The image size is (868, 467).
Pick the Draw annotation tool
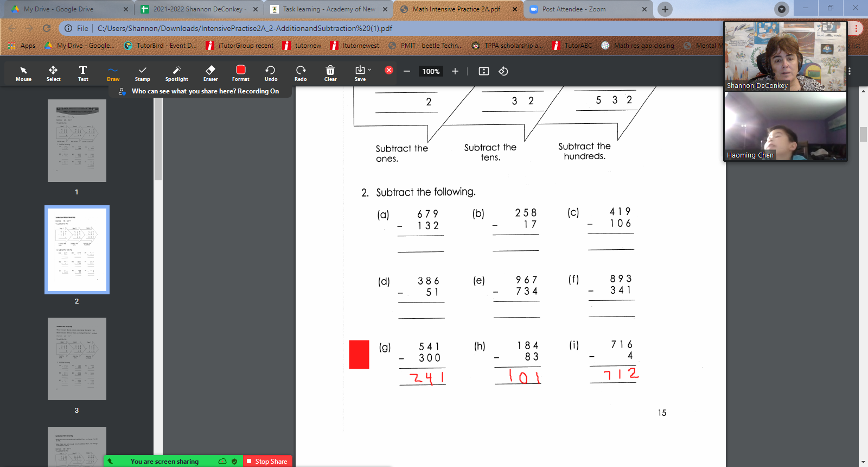click(x=113, y=73)
